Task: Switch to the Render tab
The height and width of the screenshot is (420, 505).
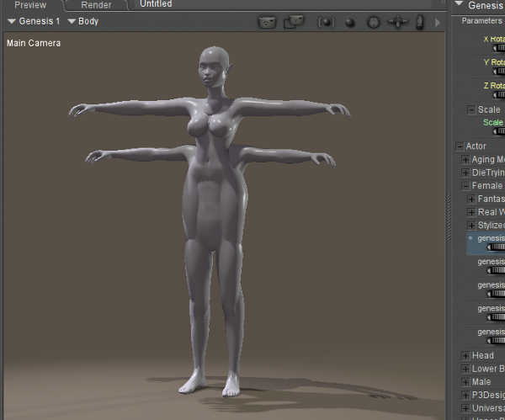Action: coord(96,5)
